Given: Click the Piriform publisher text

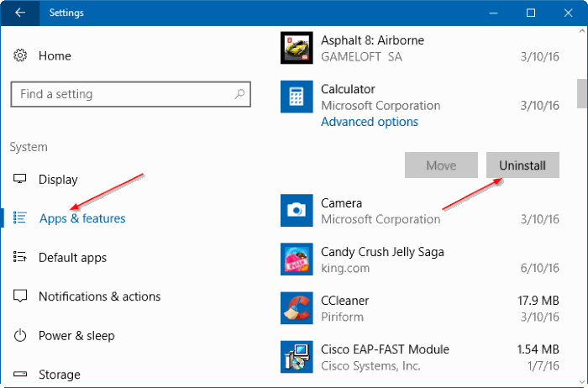Looking at the screenshot, I should (343, 317).
